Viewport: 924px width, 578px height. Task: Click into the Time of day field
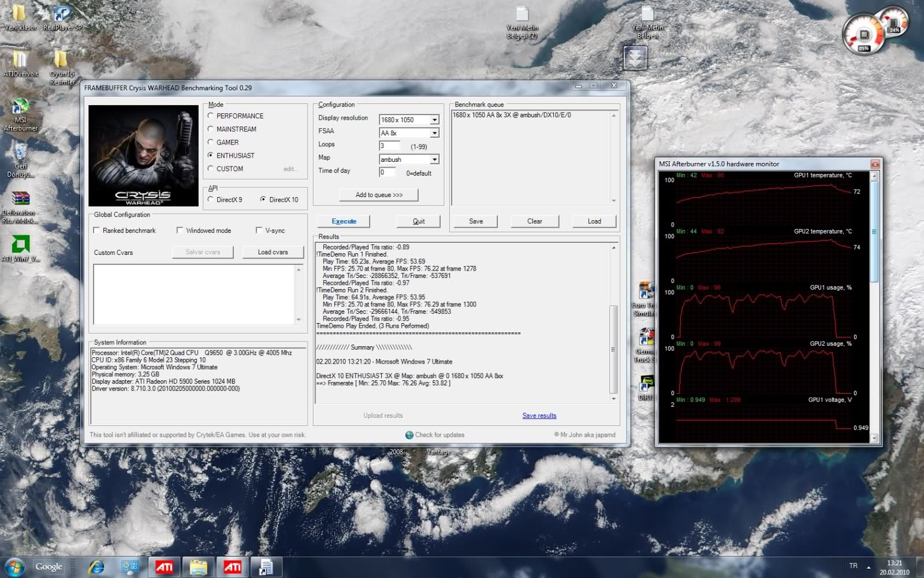388,172
